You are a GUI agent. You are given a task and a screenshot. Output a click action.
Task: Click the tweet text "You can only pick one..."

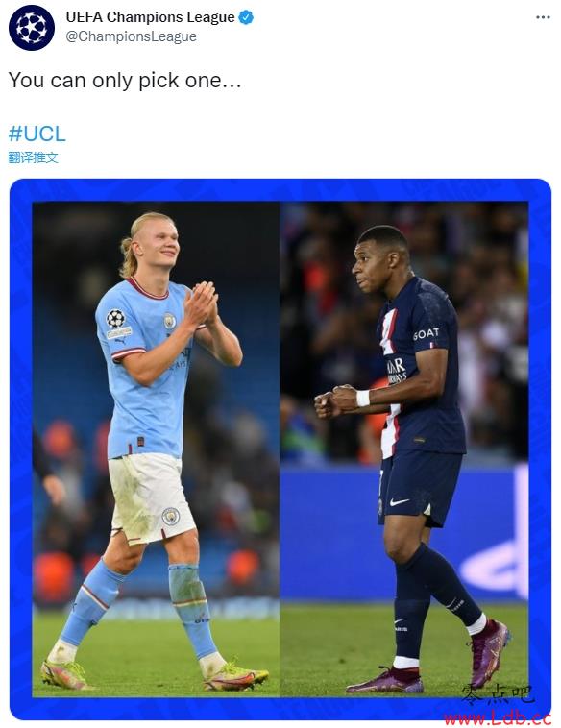(125, 80)
